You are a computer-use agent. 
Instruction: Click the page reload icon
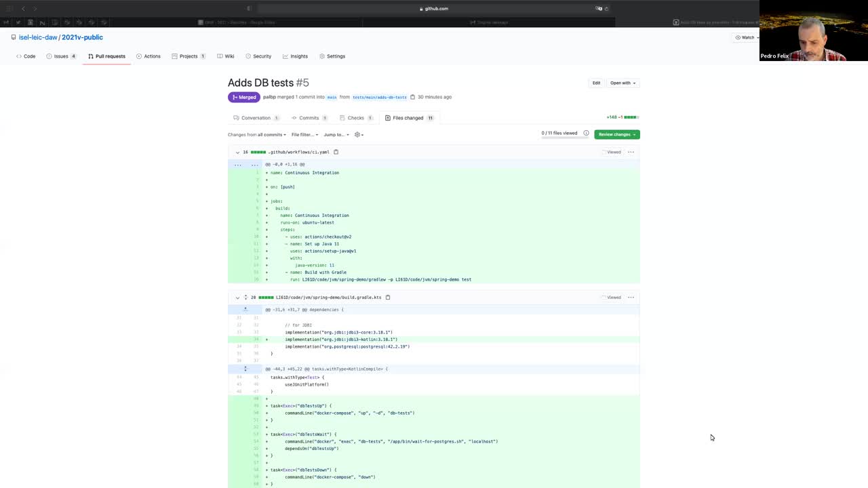tap(606, 9)
